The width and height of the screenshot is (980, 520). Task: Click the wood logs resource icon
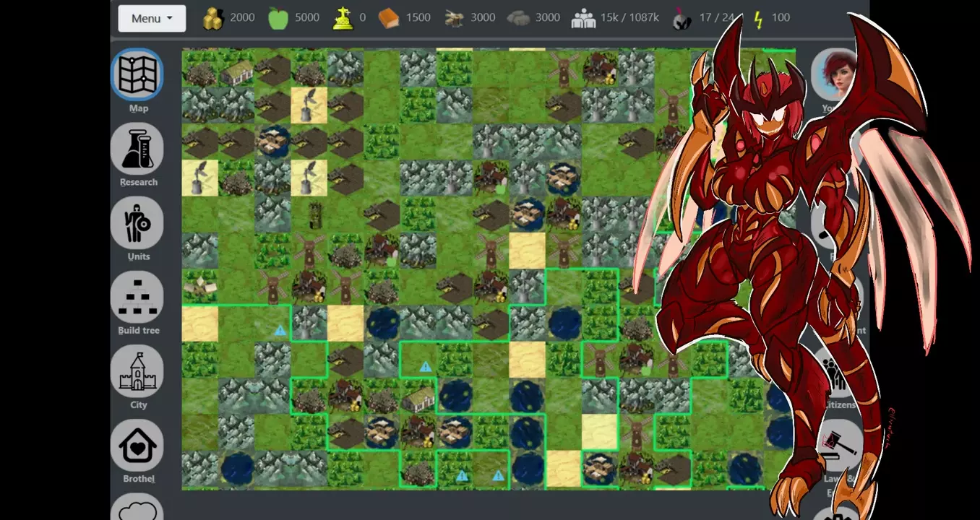pos(454,18)
